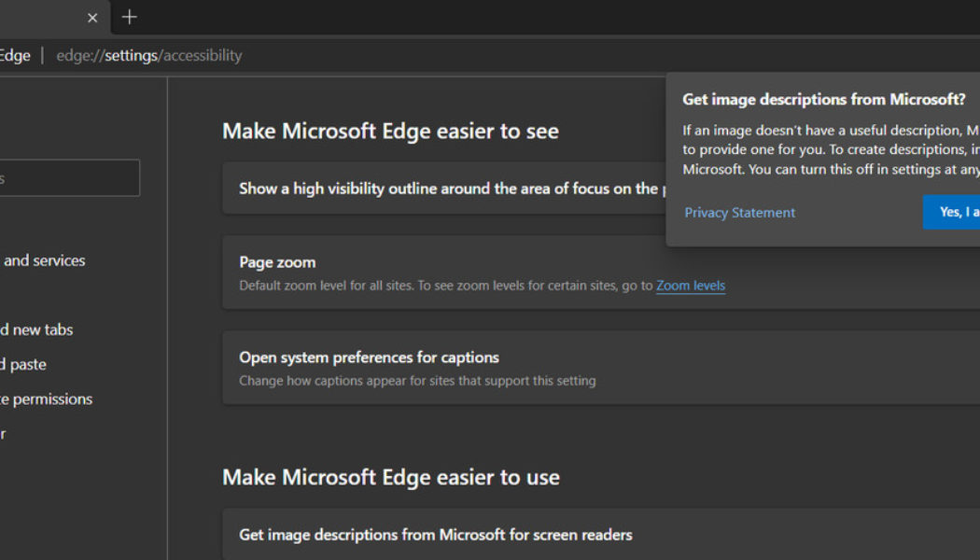Open a new tab with the plus icon
Screen dimensions: 980x560
point(129,17)
